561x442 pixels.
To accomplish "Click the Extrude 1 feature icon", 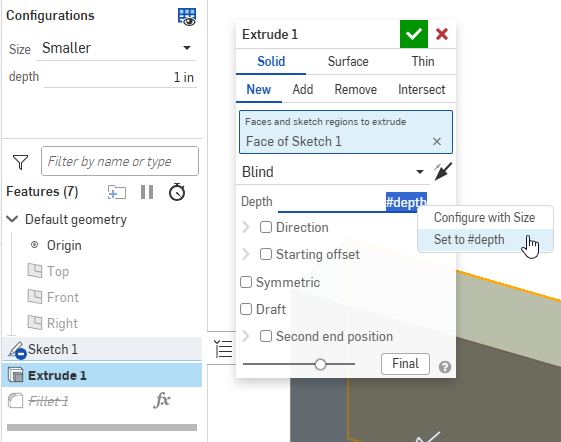I will (x=15, y=375).
